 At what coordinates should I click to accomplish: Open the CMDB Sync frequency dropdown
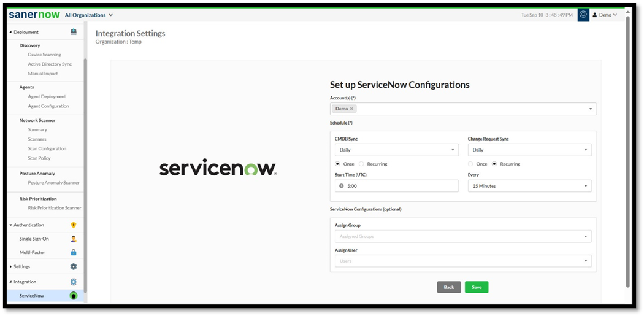(x=397, y=150)
